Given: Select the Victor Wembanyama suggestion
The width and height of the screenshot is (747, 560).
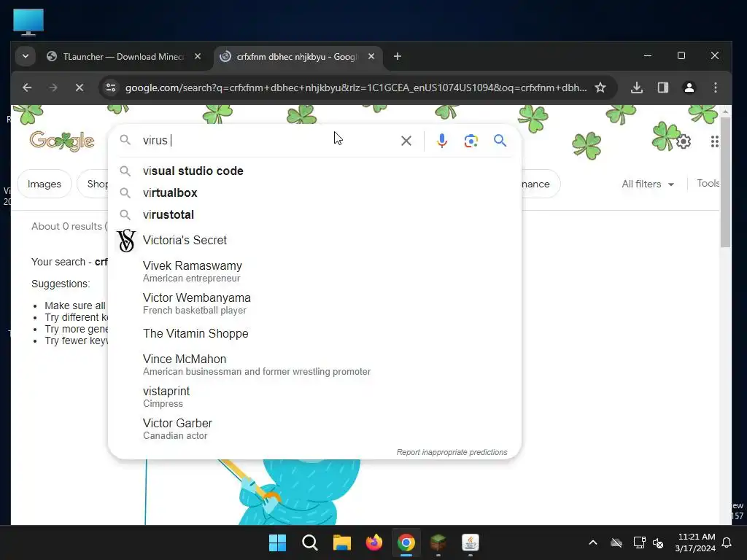Looking at the screenshot, I should [x=314, y=303].
